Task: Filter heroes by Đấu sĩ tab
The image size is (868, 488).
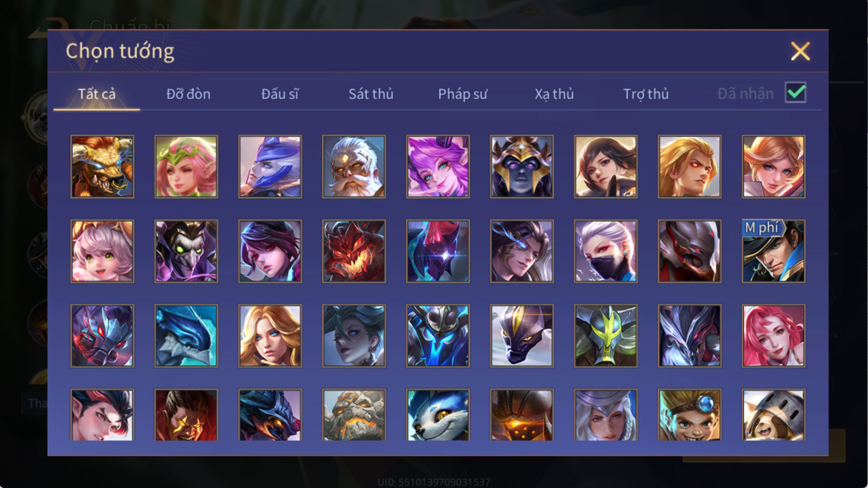Action: [280, 94]
